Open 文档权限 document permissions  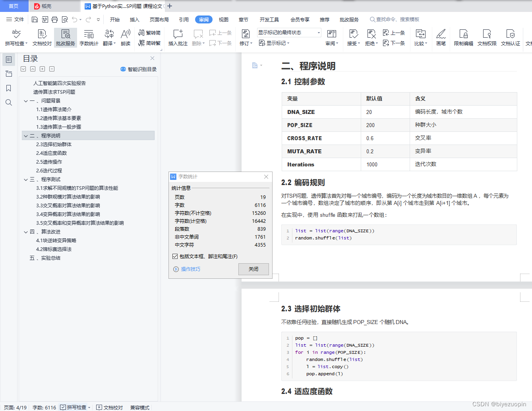(x=487, y=38)
